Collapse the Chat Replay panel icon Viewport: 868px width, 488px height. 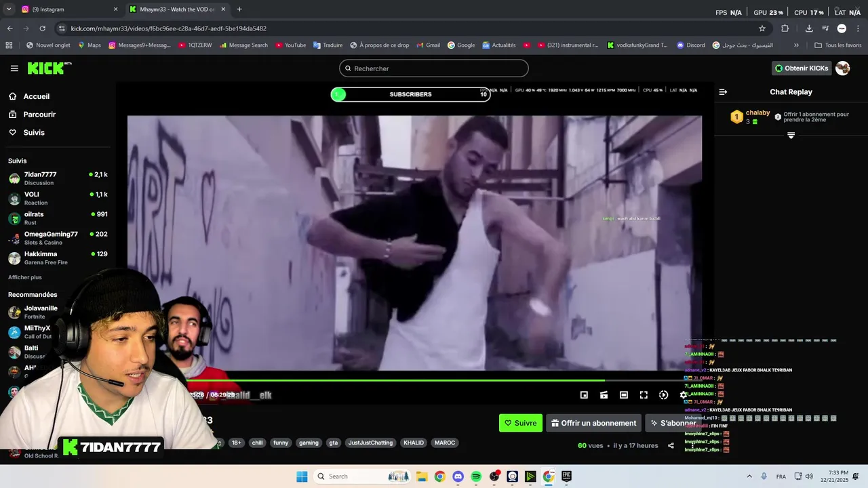723,92
